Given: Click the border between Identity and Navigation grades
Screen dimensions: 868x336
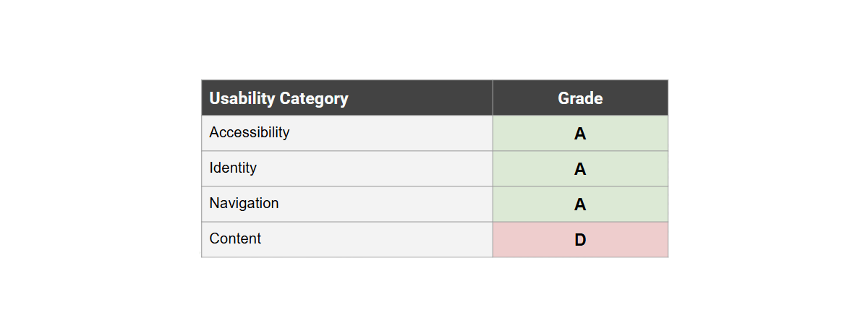Looking at the screenshot, I should pos(580,186).
